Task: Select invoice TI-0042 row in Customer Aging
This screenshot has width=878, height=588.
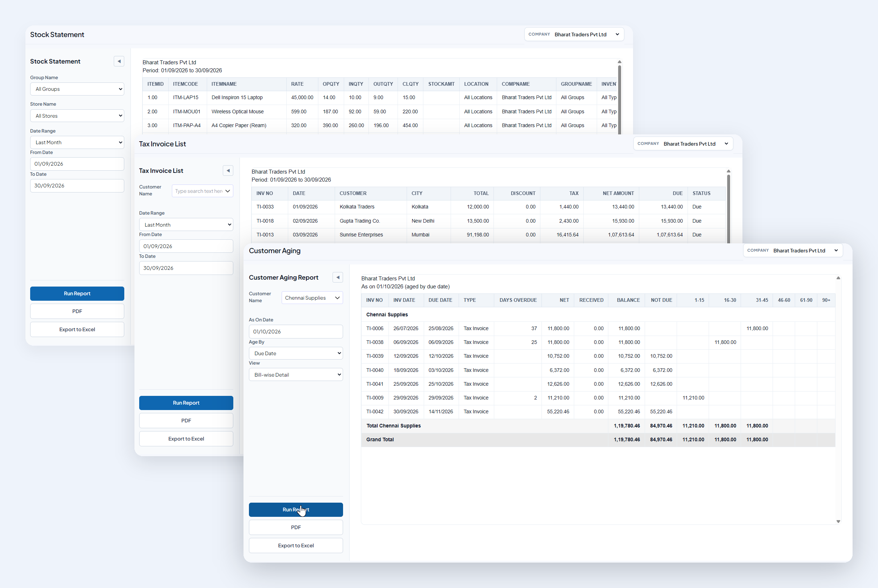Action: click(598, 412)
